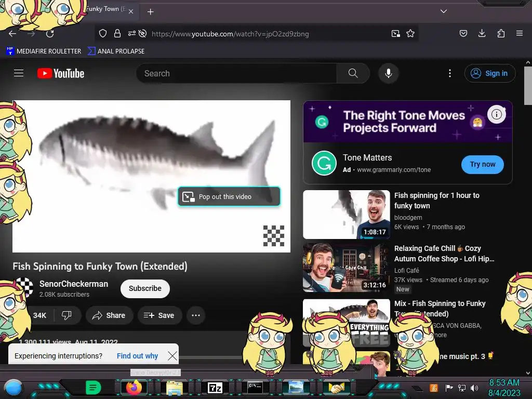Open the Action Center flag tray icon
This screenshot has width=532, height=399.
click(449, 388)
